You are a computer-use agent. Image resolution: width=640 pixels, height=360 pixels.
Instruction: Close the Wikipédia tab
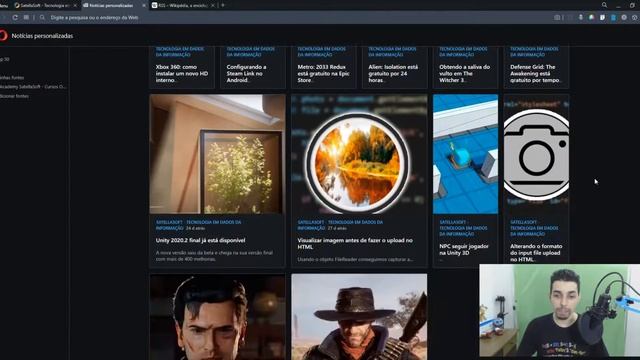pyautogui.click(x=213, y=6)
